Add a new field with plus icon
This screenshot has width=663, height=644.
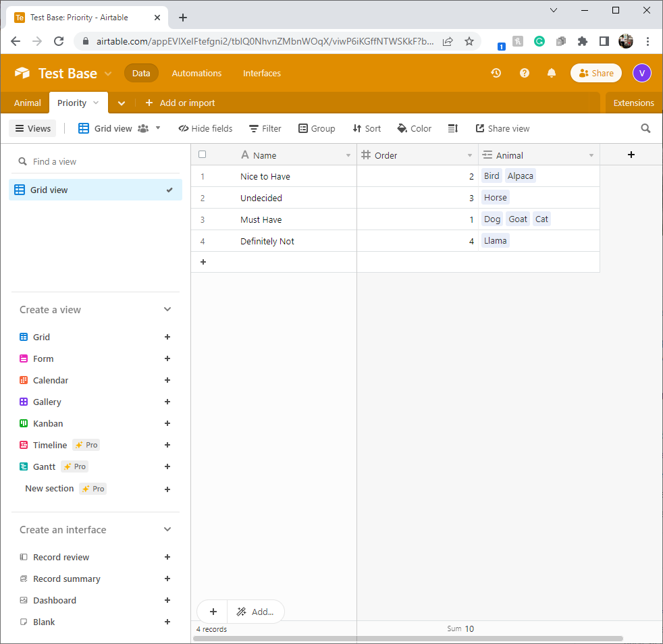click(x=631, y=155)
